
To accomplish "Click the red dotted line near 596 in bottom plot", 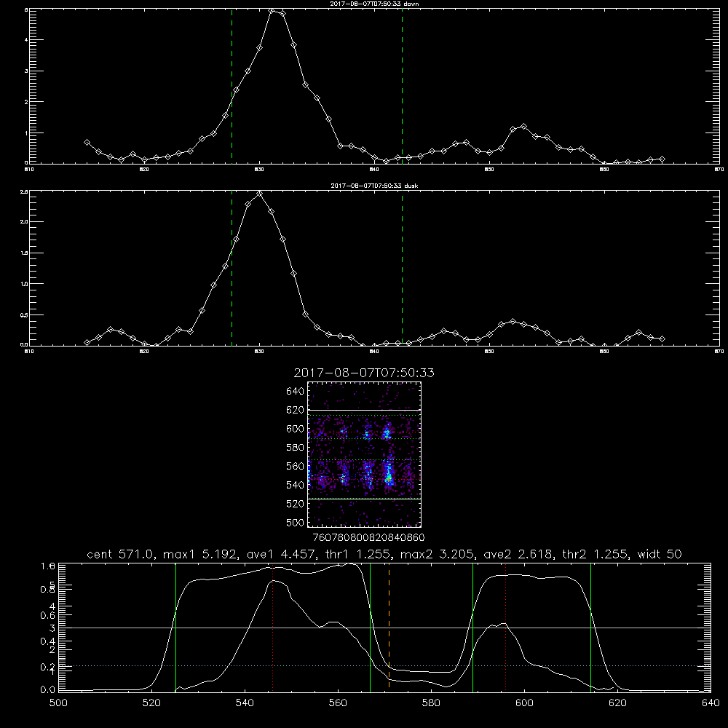I will click(505, 628).
